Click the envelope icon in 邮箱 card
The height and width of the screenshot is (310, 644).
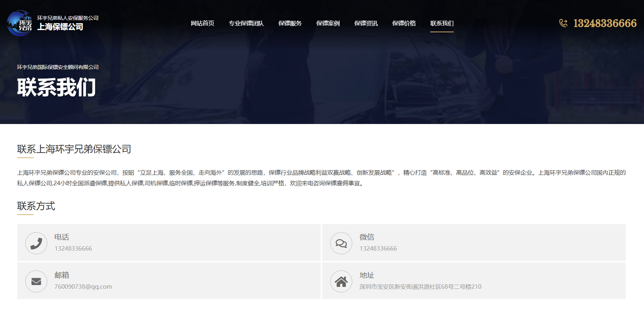coord(36,281)
